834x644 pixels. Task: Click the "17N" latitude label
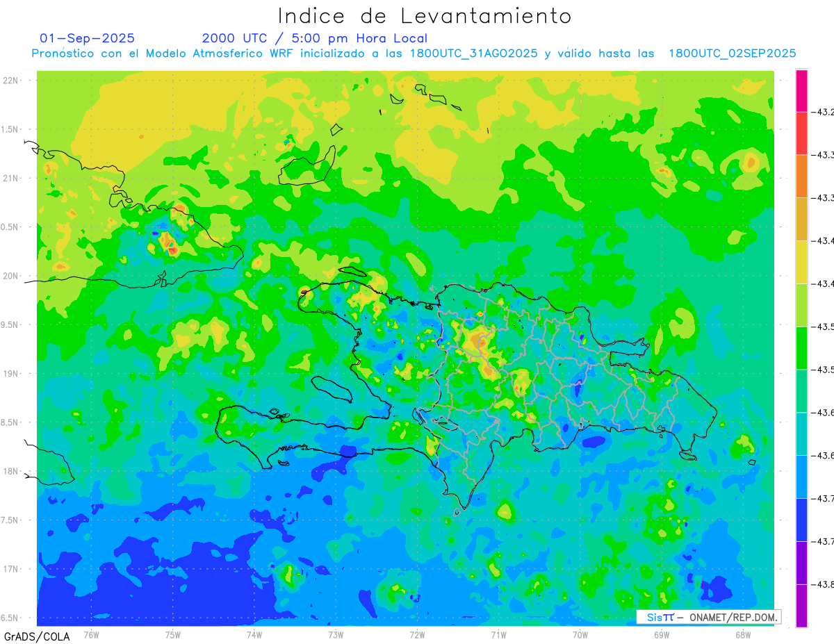tap(10, 570)
